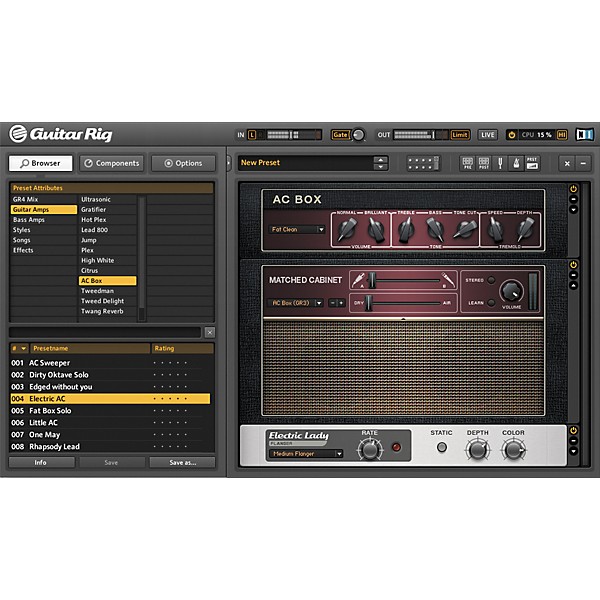The height and width of the screenshot is (600, 600).
Task: Switch to the Options tab
Action: coord(183,163)
